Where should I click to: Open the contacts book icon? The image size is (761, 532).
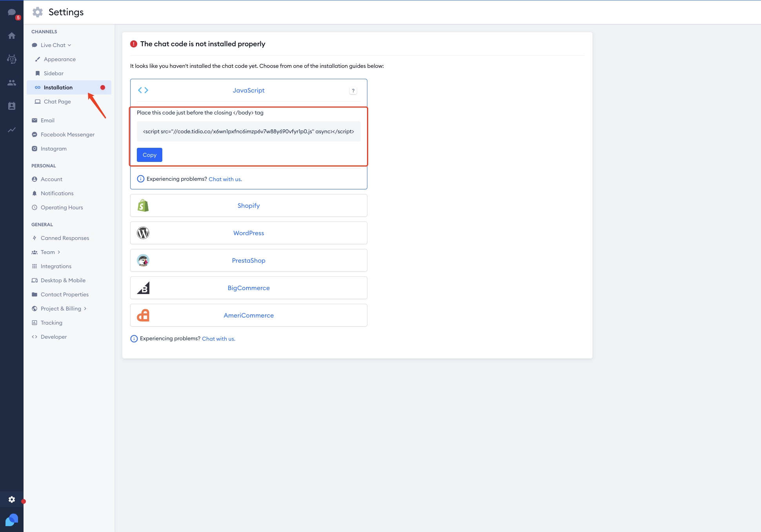click(x=12, y=106)
